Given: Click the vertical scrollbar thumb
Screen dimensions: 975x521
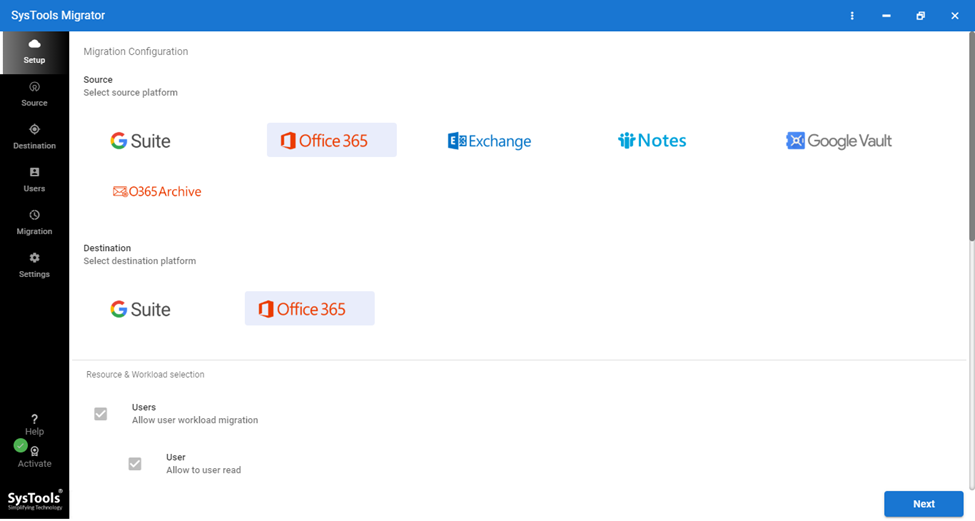Looking at the screenshot, I should (971, 136).
